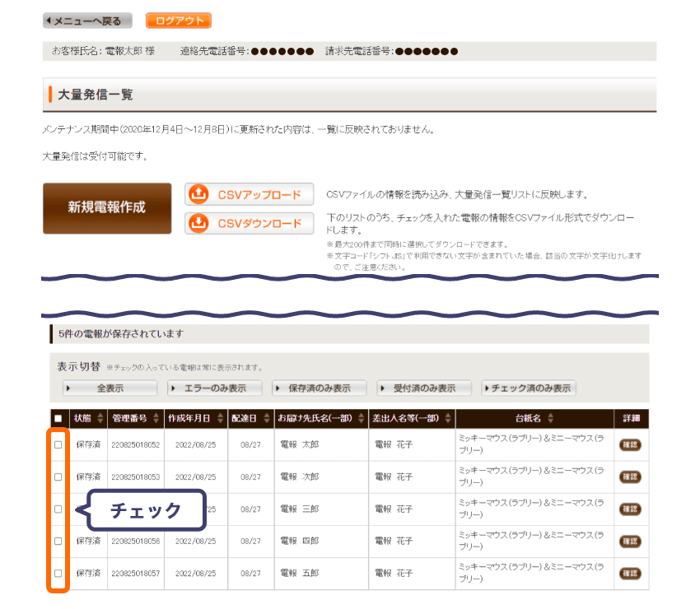The image size is (700, 609).
Task: Click 保存済 status in 220825018052 row
Action: click(x=88, y=444)
